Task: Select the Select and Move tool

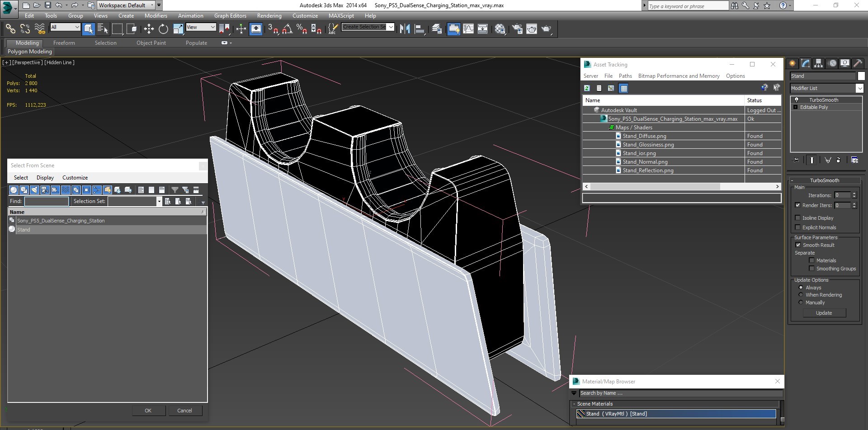Action: pyautogui.click(x=149, y=29)
